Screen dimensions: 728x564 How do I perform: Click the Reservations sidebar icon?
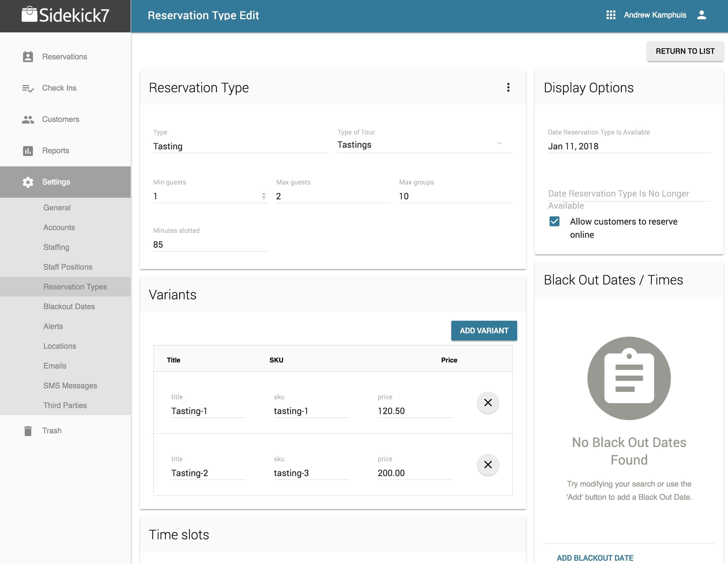[28, 57]
